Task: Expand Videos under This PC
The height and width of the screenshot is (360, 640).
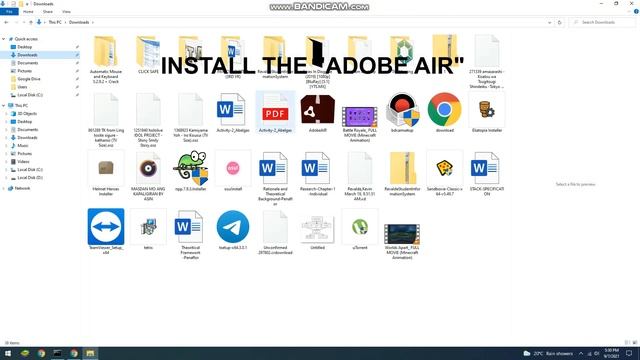Action: (x=7, y=162)
